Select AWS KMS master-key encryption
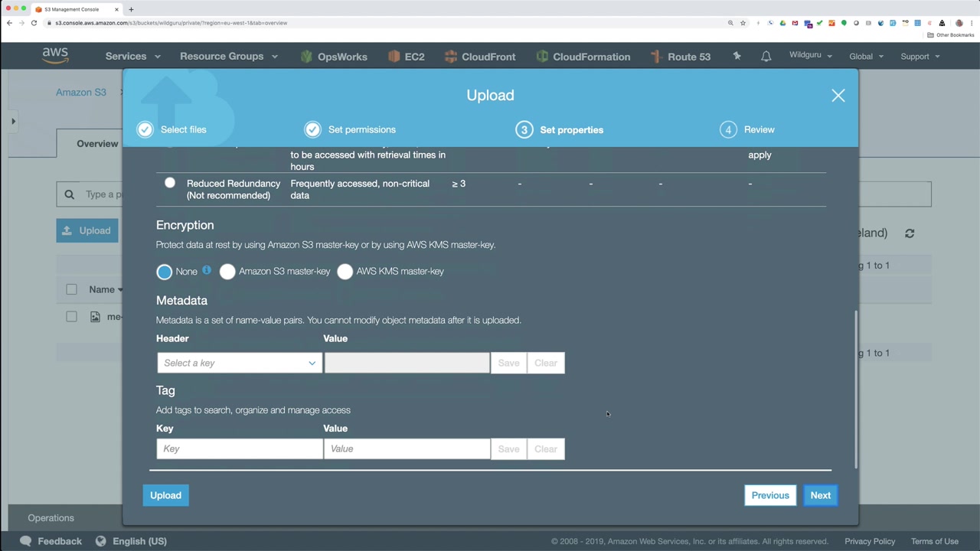The image size is (980, 551). 345,272
